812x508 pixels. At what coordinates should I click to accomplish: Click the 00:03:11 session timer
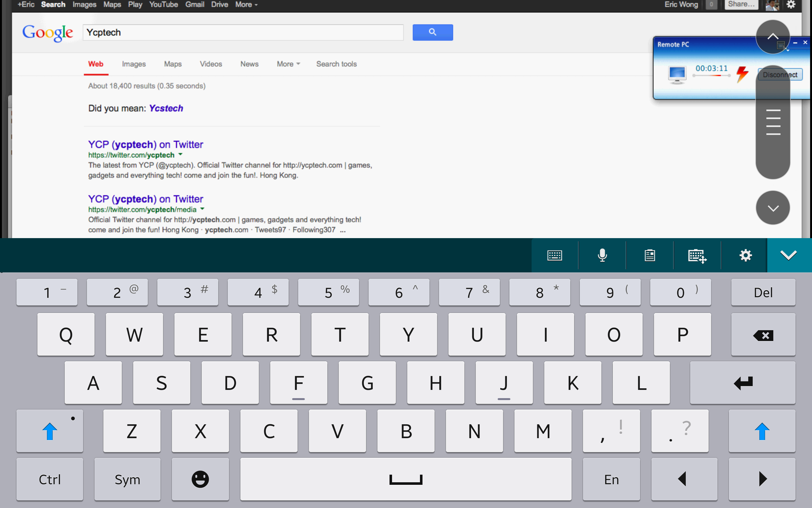[711, 68]
